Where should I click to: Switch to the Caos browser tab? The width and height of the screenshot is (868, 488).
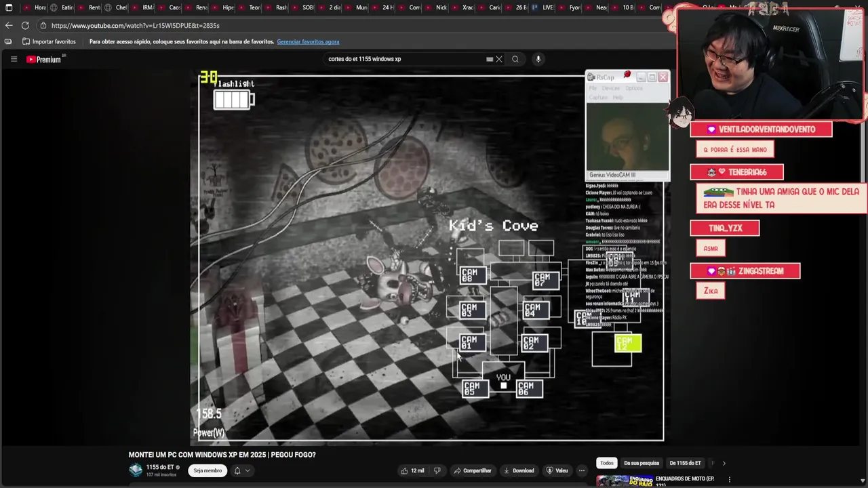point(170,7)
